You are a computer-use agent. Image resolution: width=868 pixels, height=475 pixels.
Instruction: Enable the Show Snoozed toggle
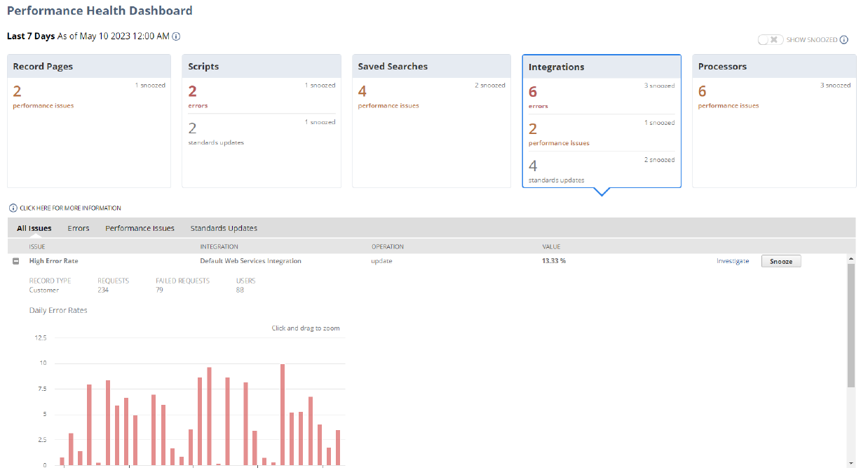click(770, 39)
